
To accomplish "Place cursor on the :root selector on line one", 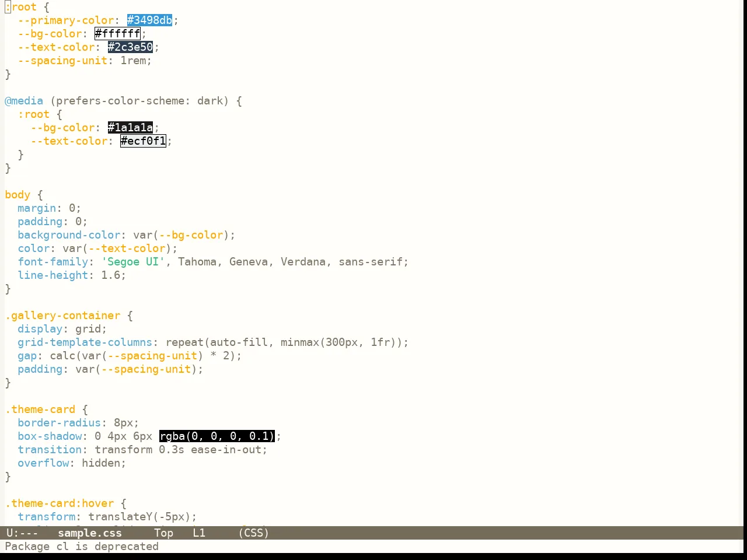I will click(x=21, y=7).
